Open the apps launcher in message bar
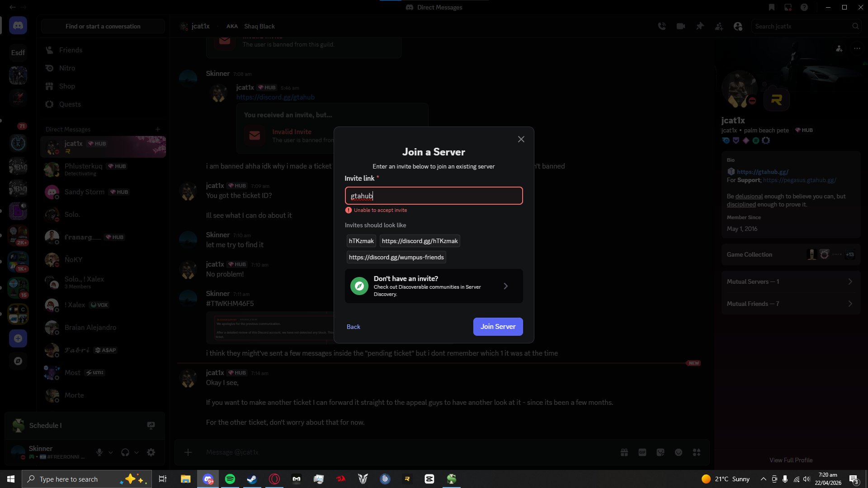Viewport: 868px width, 488px height. 697,452
